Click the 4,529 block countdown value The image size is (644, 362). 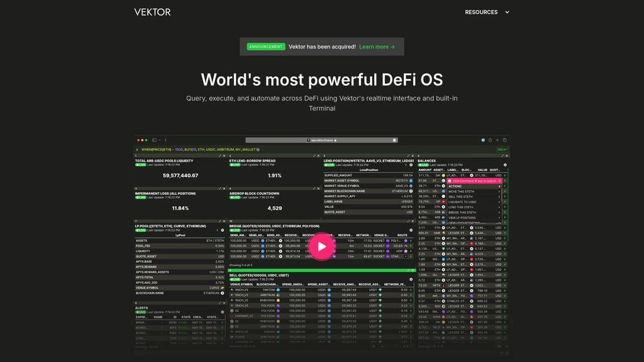(275, 209)
